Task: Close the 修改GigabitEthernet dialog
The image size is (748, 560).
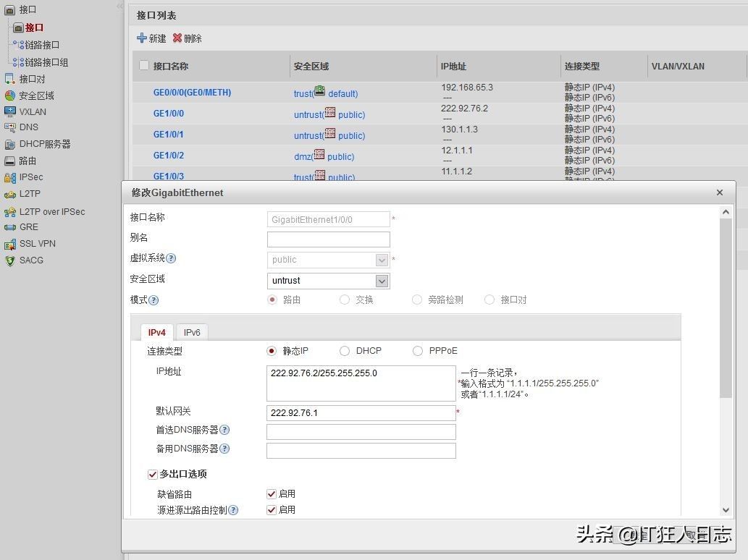Action: pyautogui.click(x=720, y=192)
